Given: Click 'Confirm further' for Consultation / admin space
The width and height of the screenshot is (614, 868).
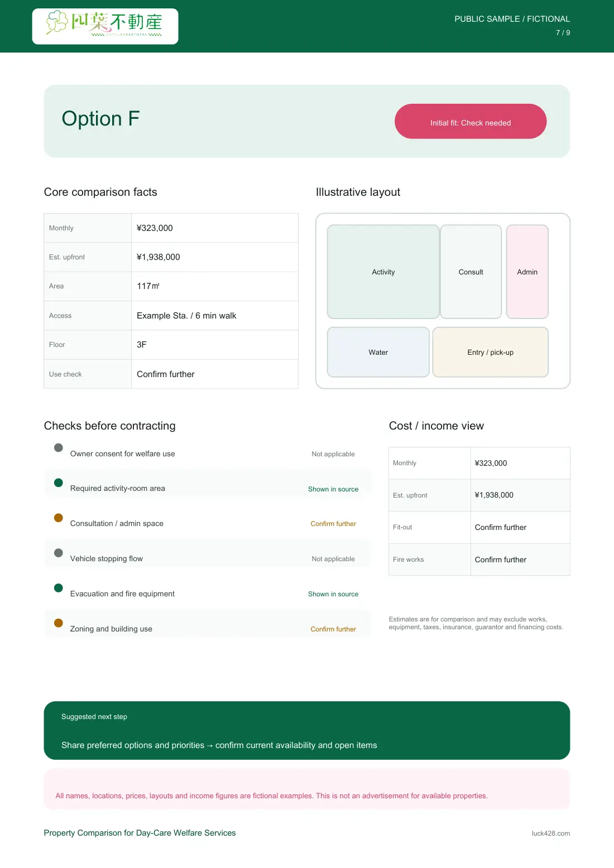Looking at the screenshot, I should 333,524.
